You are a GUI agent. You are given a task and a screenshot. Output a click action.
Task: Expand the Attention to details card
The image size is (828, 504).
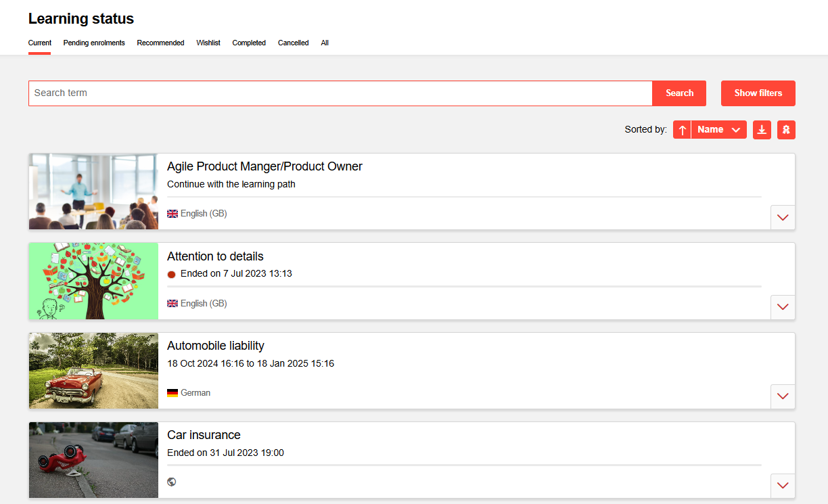coord(783,307)
